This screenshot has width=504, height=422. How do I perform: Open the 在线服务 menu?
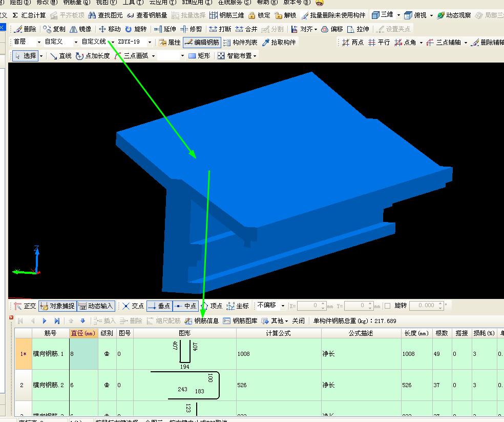234,2
